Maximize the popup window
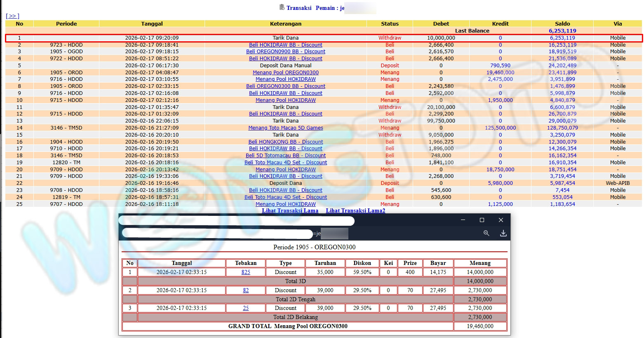This screenshot has width=644, height=338. pos(482,220)
